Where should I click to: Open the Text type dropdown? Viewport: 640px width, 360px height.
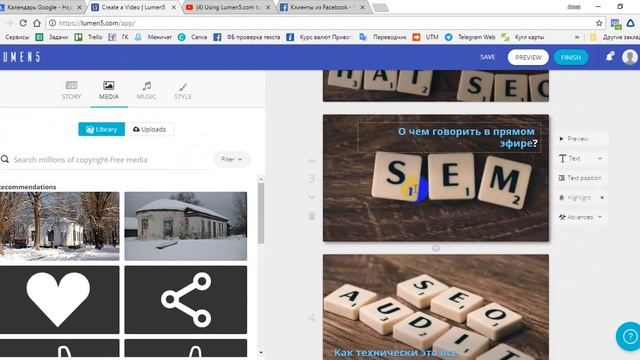click(580, 158)
